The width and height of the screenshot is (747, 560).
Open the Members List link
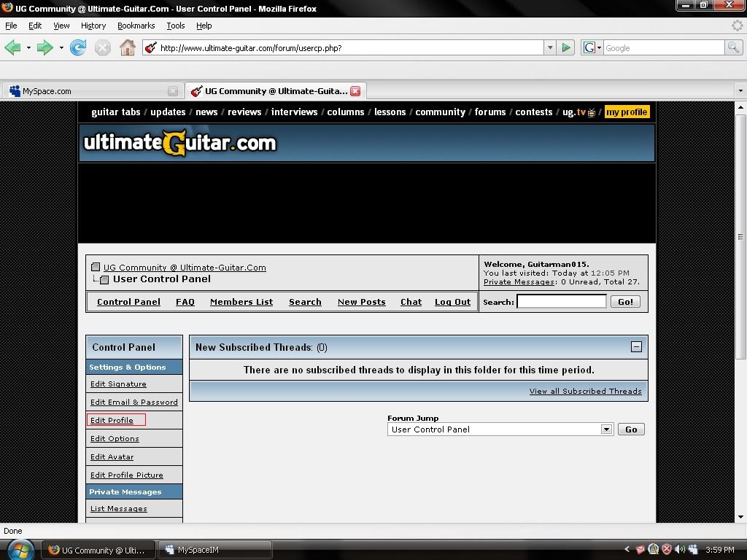pyautogui.click(x=241, y=302)
